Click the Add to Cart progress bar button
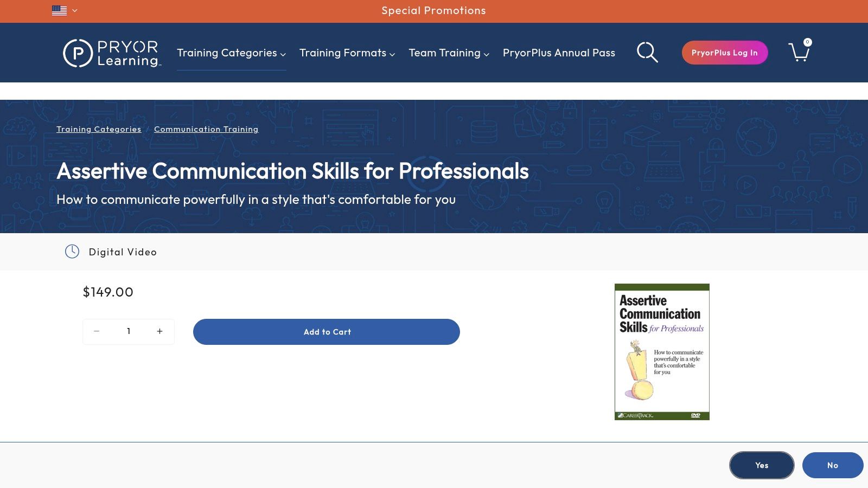 click(x=327, y=331)
